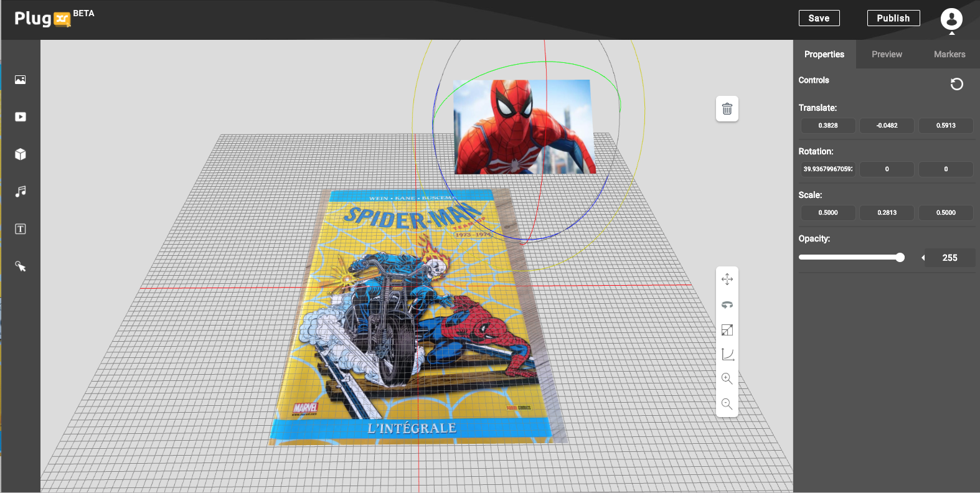Viewport: 980px width, 493px height.
Task: Add a 3D model cube icon
Action: 21,154
